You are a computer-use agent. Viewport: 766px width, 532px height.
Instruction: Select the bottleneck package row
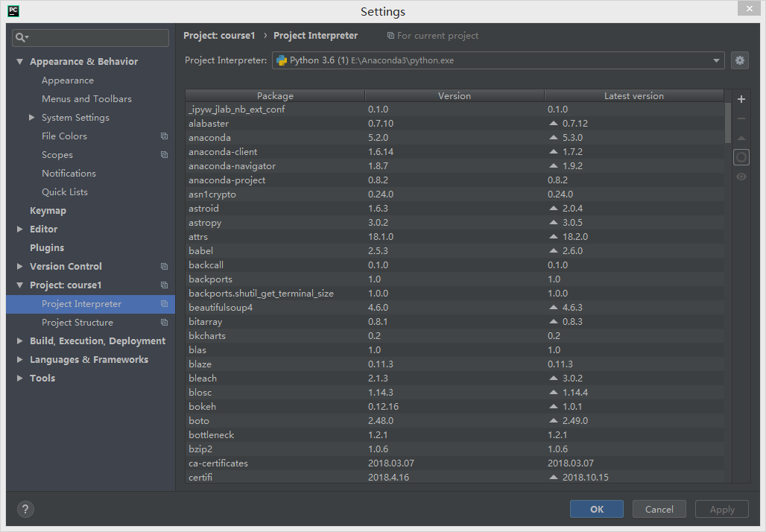click(455, 435)
